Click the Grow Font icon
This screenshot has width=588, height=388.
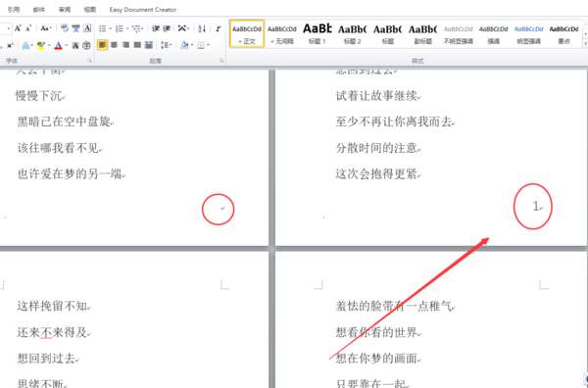click(18, 28)
